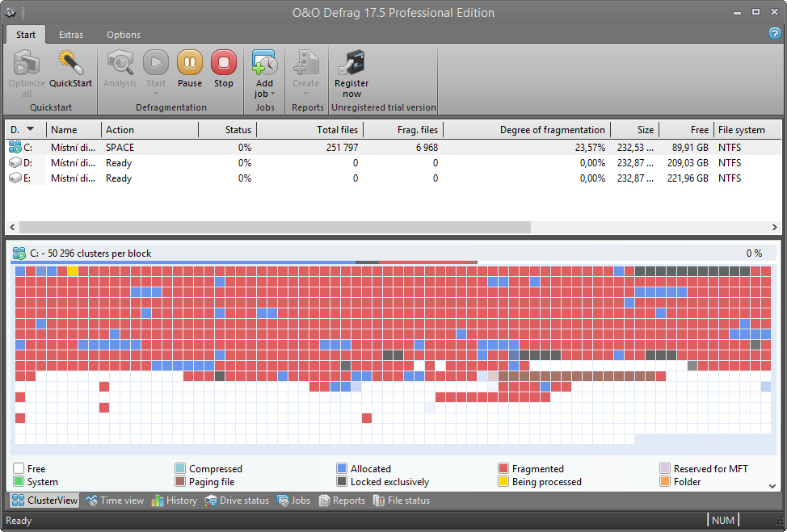Switch to ClusterView tab
Viewport: 787px width, 532px height.
[x=44, y=500]
